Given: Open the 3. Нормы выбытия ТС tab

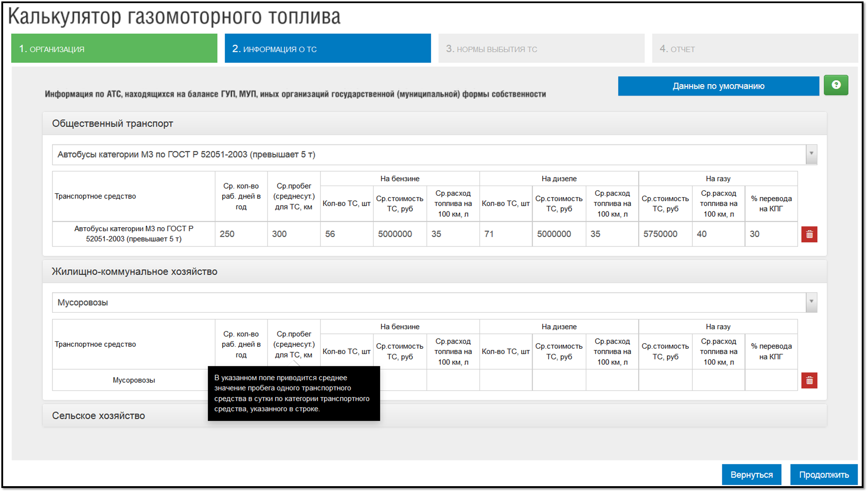Looking at the screenshot, I should click(x=541, y=48).
